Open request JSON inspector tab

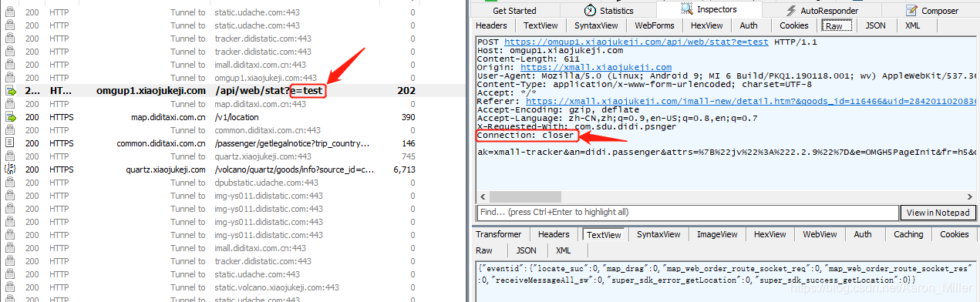[875, 25]
